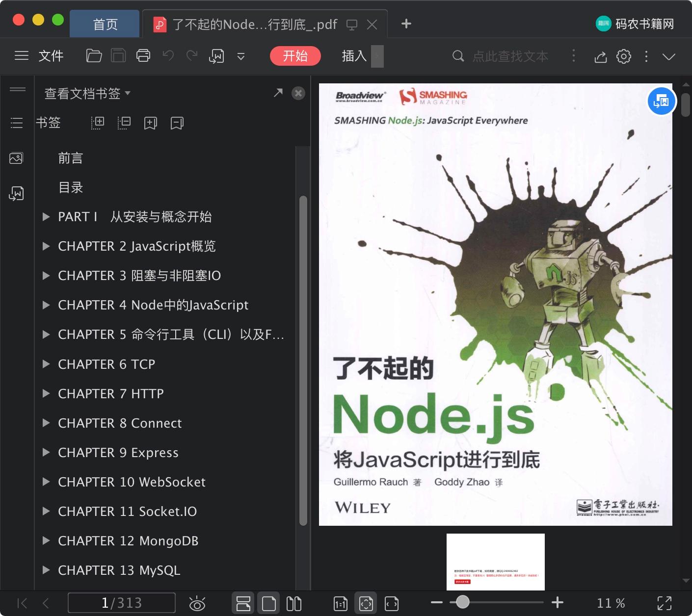The image size is (692, 616).
Task: Open the three-dot more options menu
Action: point(646,56)
